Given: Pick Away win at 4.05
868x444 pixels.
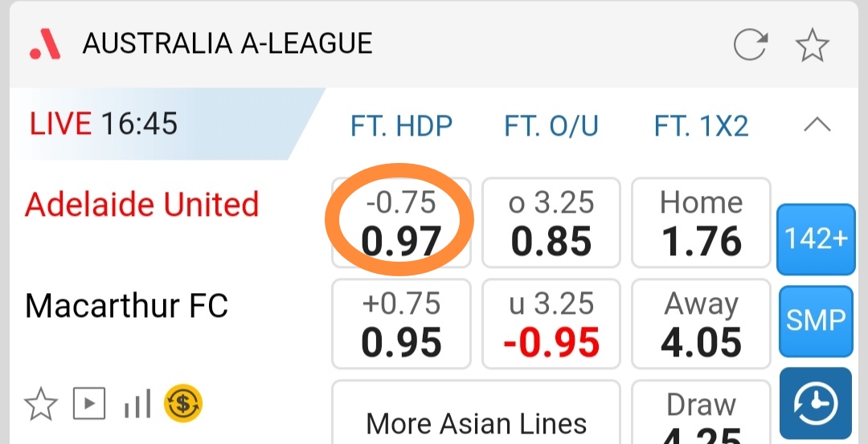Looking at the screenshot, I should pos(701,324).
